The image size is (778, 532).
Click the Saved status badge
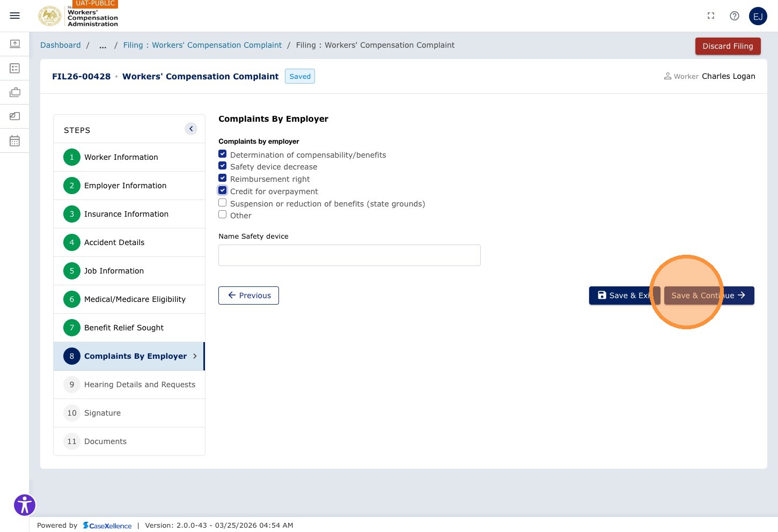point(300,76)
